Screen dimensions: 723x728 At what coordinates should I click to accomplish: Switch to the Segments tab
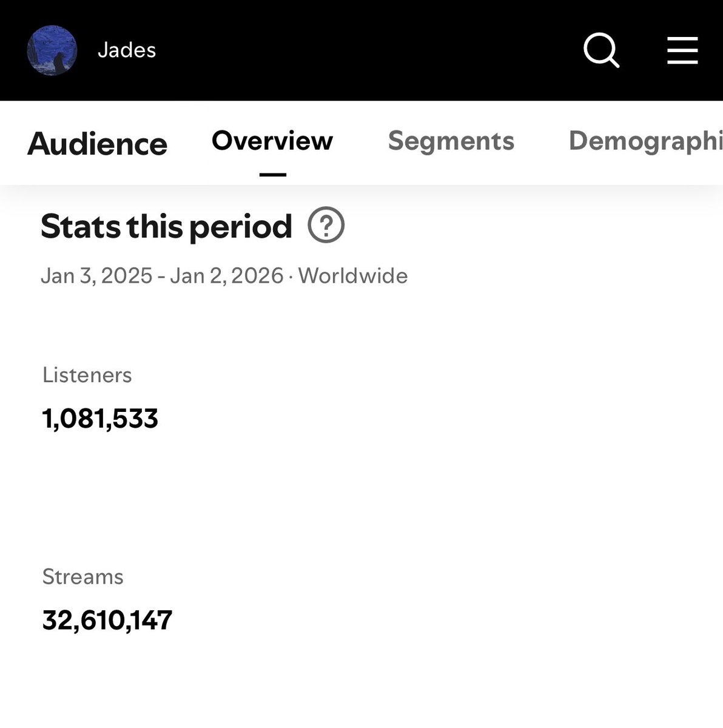451,141
